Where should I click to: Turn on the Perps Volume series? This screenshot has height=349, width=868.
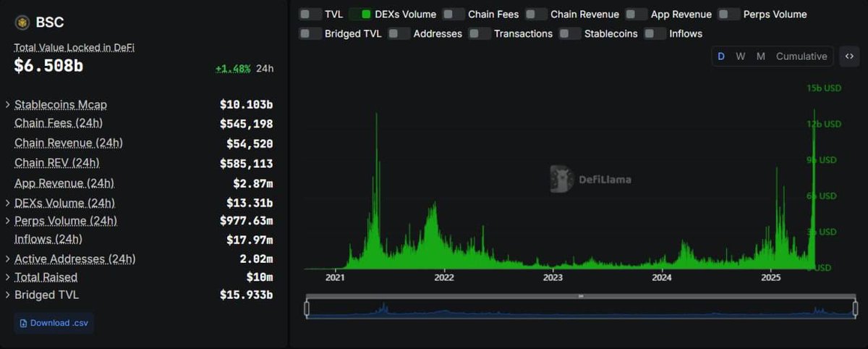tap(729, 14)
